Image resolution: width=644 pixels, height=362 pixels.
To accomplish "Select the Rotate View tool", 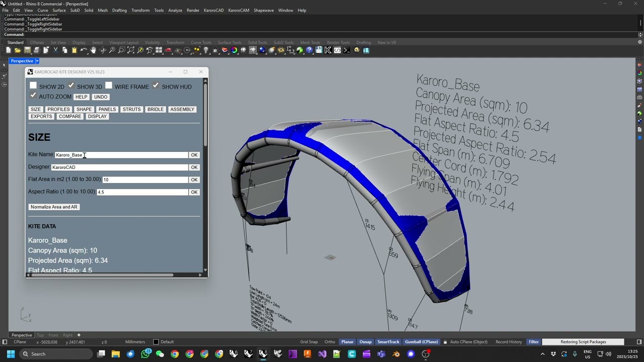I will (x=103, y=50).
